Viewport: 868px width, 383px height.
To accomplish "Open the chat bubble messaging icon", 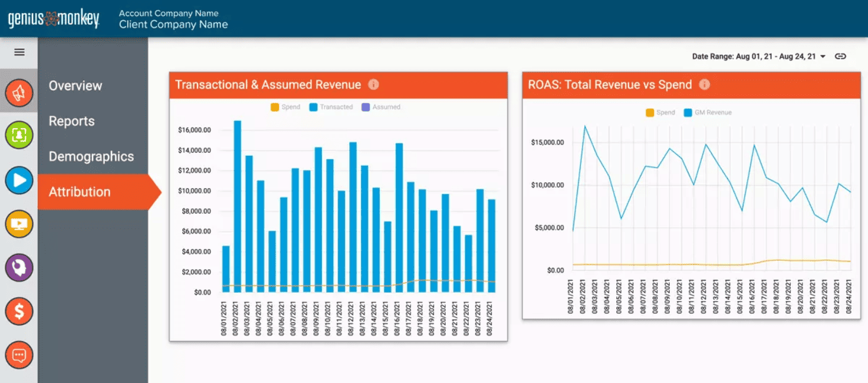I will pos(18,355).
